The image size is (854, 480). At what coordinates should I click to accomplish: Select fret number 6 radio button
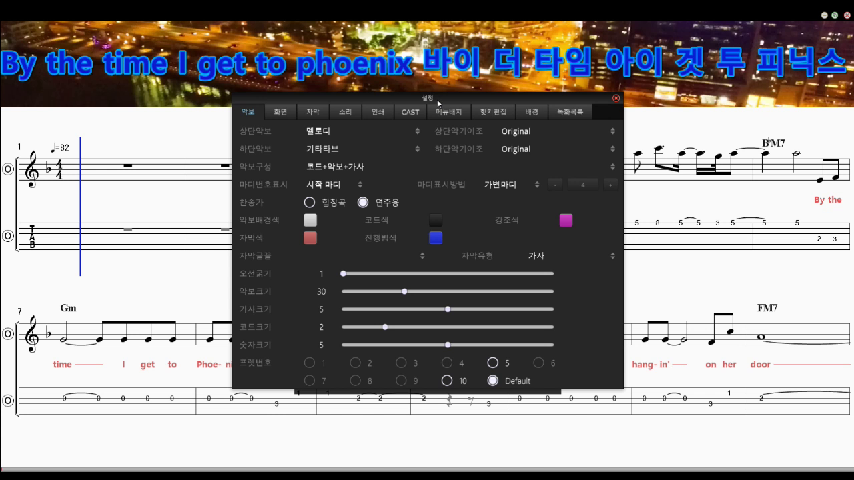pyautogui.click(x=538, y=363)
